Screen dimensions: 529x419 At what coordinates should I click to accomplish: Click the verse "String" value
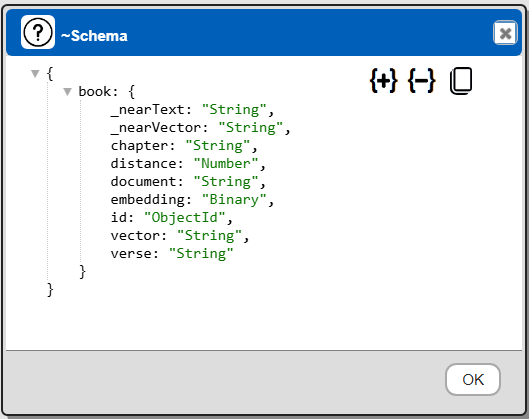(x=201, y=253)
